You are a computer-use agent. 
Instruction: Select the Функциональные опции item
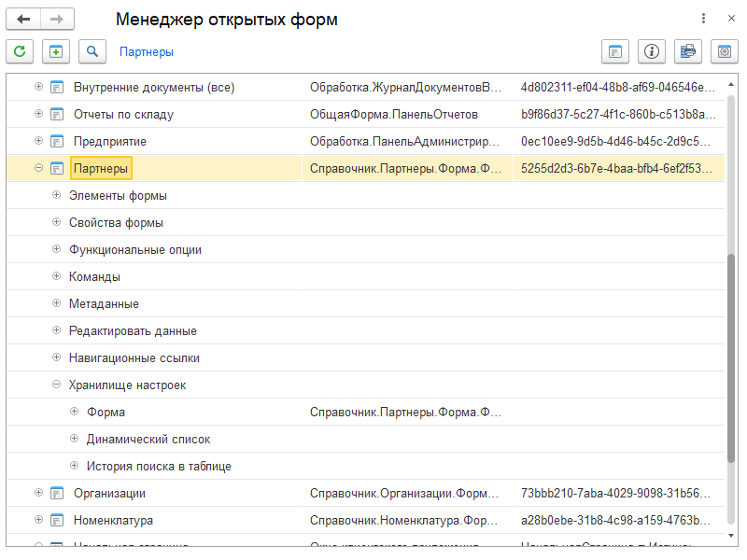[134, 250]
